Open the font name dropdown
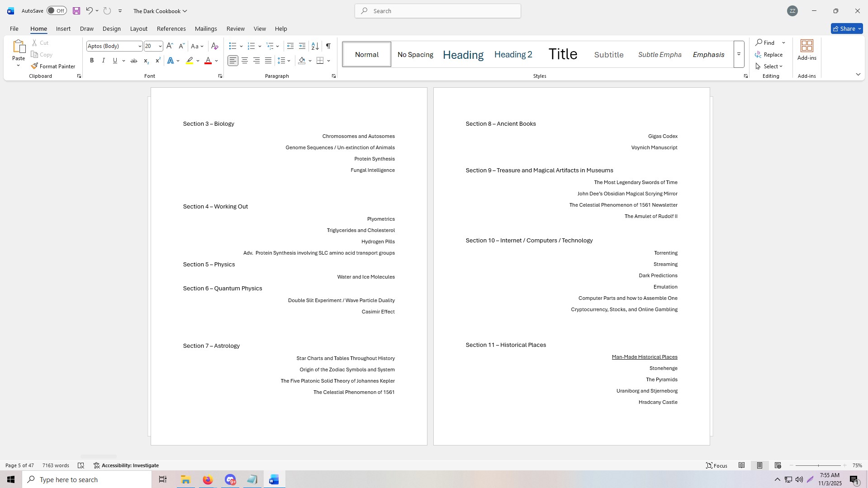The width and height of the screenshot is (868, 488). (140, 46)
